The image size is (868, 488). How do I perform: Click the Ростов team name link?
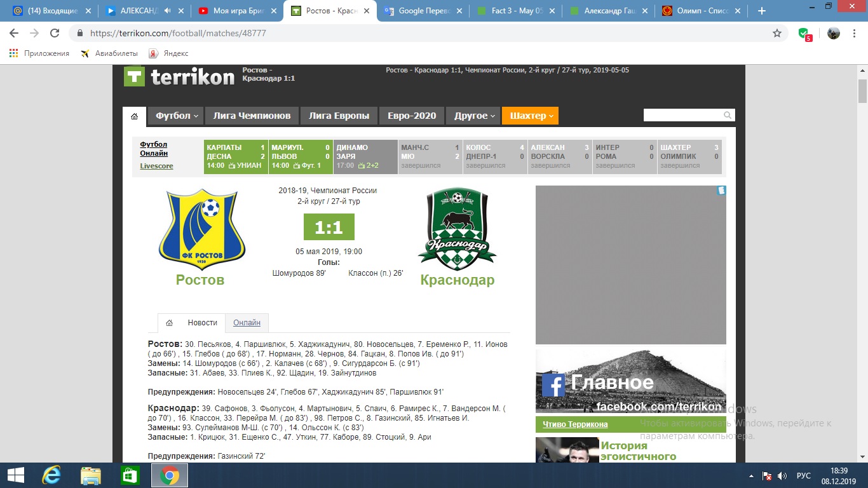click(200, 280)
